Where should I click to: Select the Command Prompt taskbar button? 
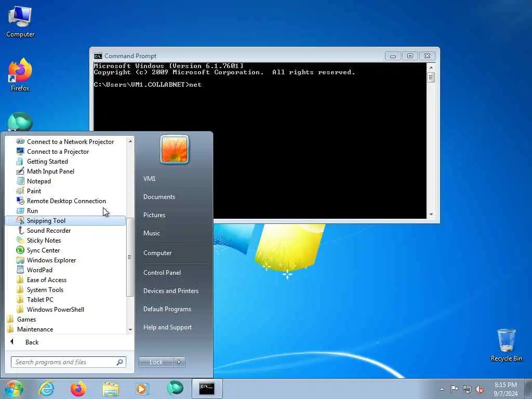tap(207, 388)
